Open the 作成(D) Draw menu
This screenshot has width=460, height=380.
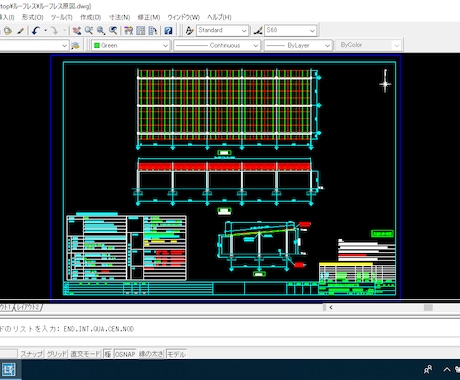click(90, 17)
